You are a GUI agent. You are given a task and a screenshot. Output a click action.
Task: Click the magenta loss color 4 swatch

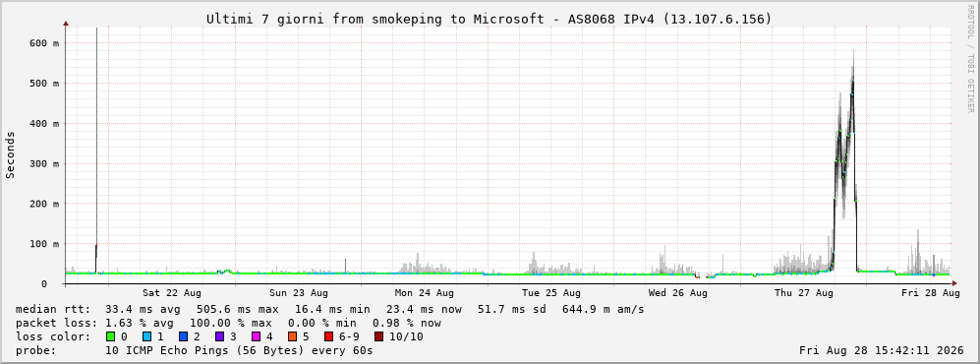[257, 337]
